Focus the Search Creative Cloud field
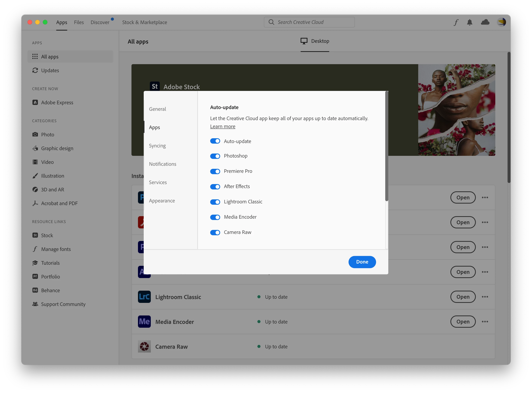This screenshot has width=532, height=393. click(309, 22)
